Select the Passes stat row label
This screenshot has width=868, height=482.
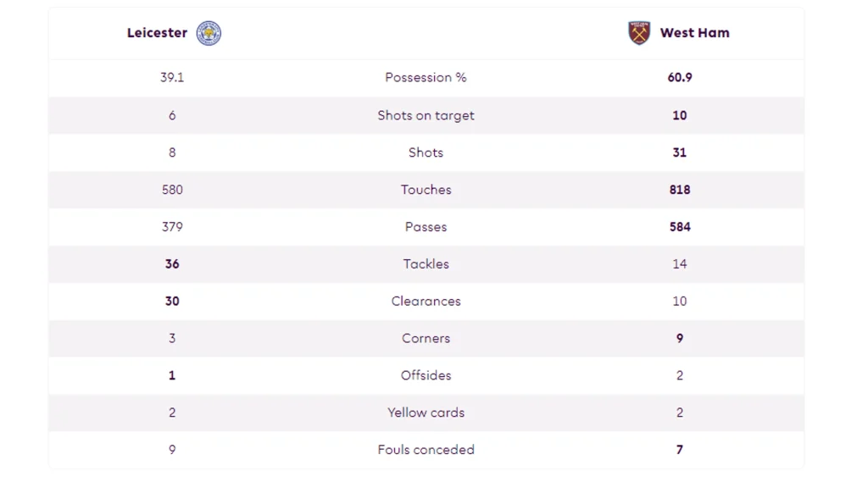pos(426,227)
